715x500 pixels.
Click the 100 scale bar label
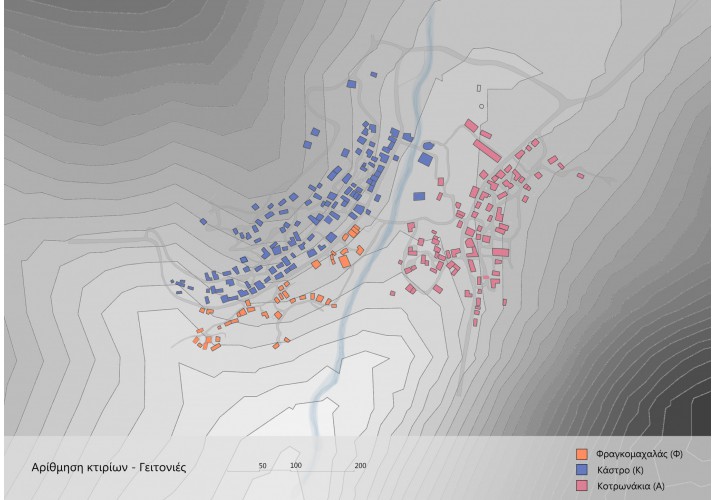pos(296,466)
